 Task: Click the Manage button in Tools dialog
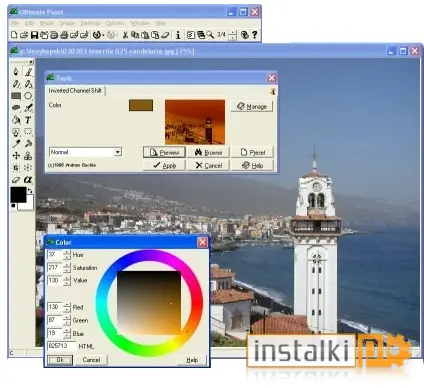click(252, 106)
